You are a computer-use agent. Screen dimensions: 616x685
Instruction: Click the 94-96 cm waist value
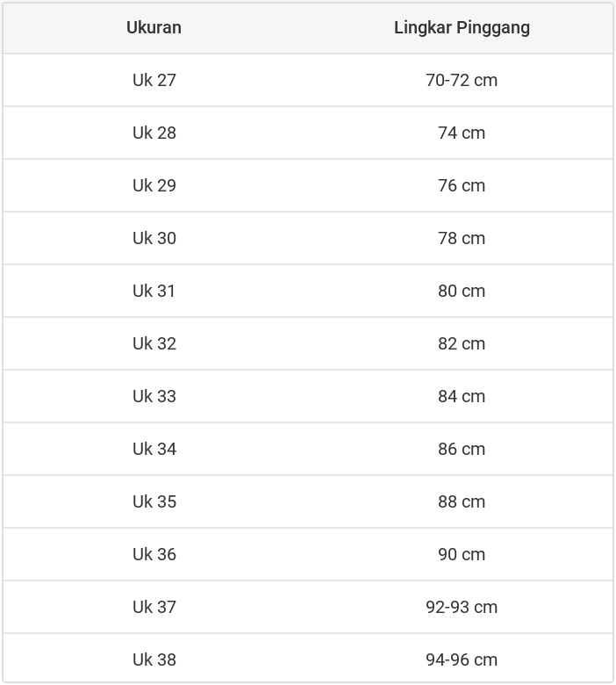tap(462, 660)
